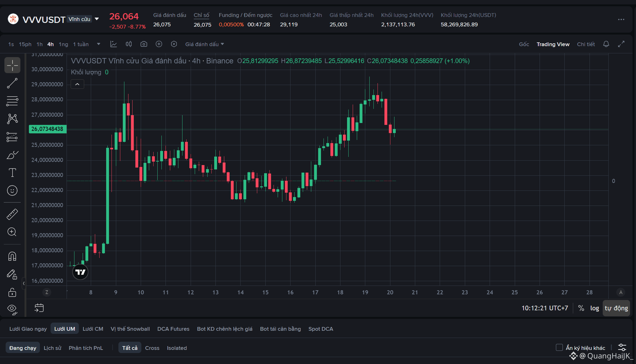The width and height of the screenshot is (636, 364).
Task: Select the 1h timeframe button
Action: (x=40, y=44)
